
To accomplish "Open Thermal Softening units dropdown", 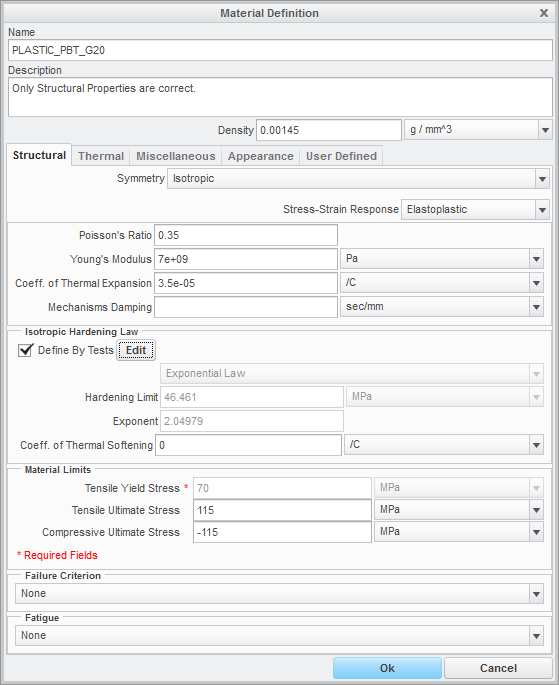I will click(444, 445).
